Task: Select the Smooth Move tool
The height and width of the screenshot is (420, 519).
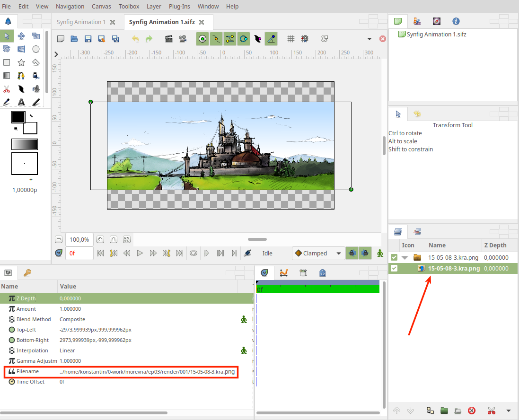Action: [21, 36]
